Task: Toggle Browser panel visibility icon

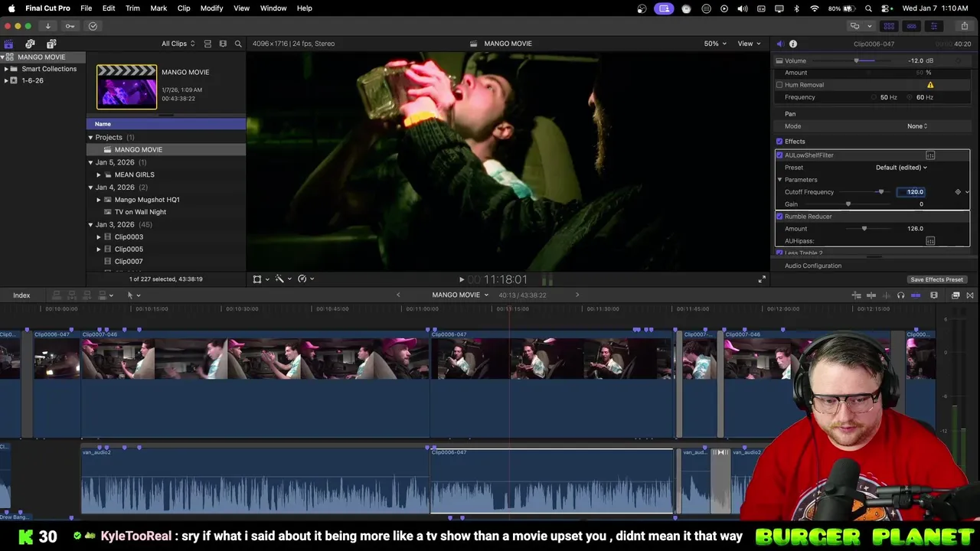Action: tap(889, 26)
